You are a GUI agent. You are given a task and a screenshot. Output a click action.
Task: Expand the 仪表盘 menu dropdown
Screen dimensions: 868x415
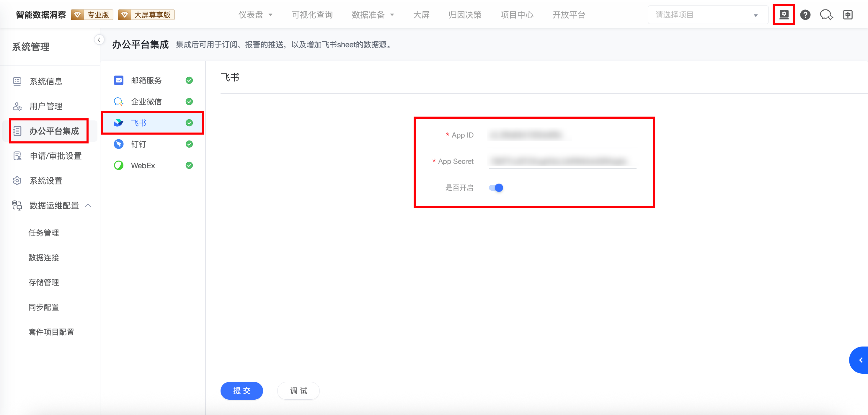click(x=255, y=15)
